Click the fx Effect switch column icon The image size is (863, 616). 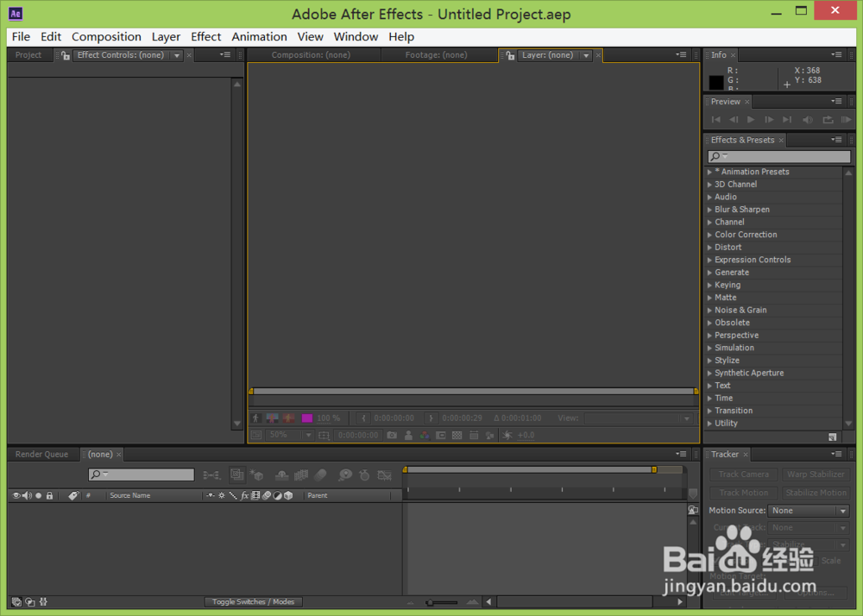pos(245,495)
